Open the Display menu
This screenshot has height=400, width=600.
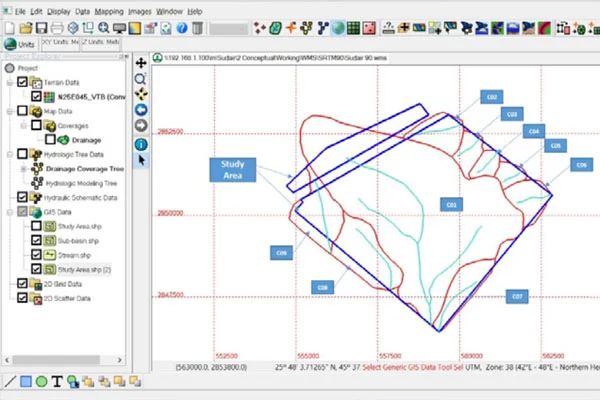point(59,11)
